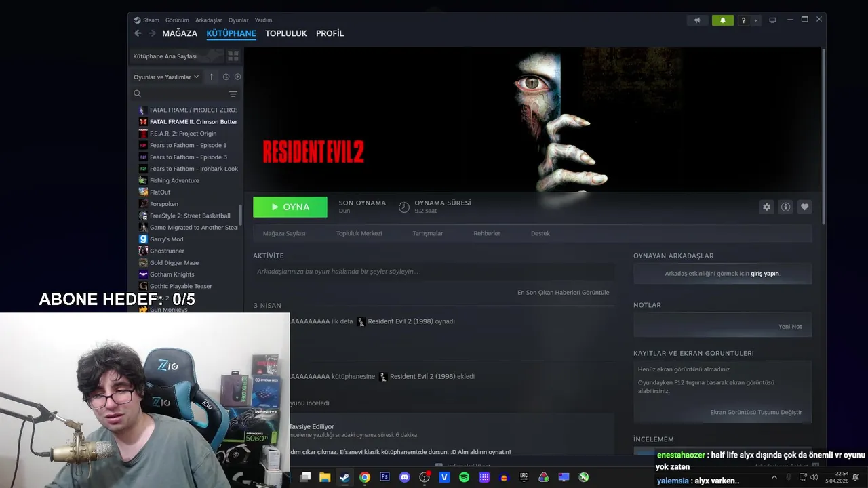Switch to PROFİL tab

330,33
